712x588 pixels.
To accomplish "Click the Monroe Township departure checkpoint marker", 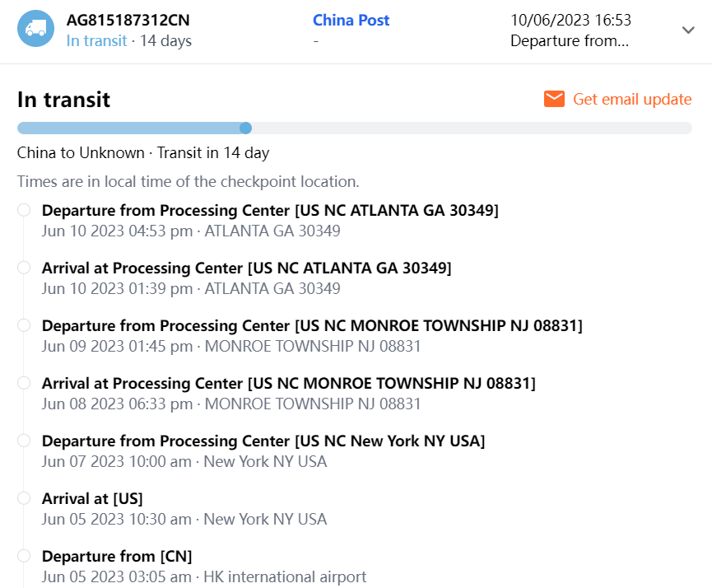I will click(24, 325).
